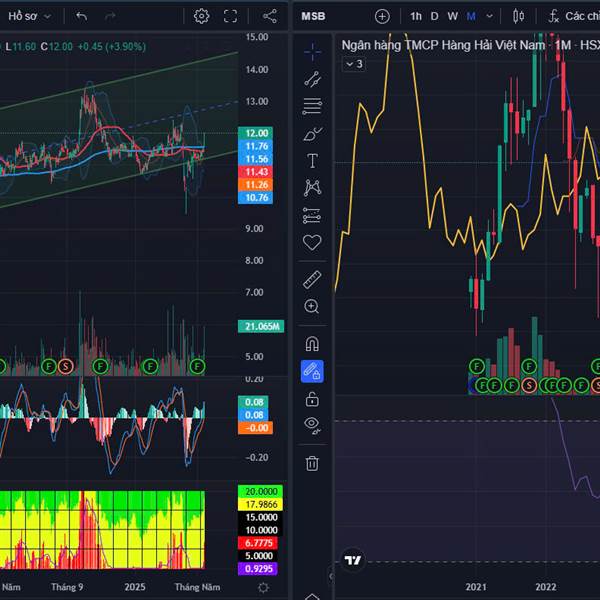Image resolution: width=600 pixels, height=600 pixels.
Task: Add symbol with the plus circle button
Action: pos(382,16)
